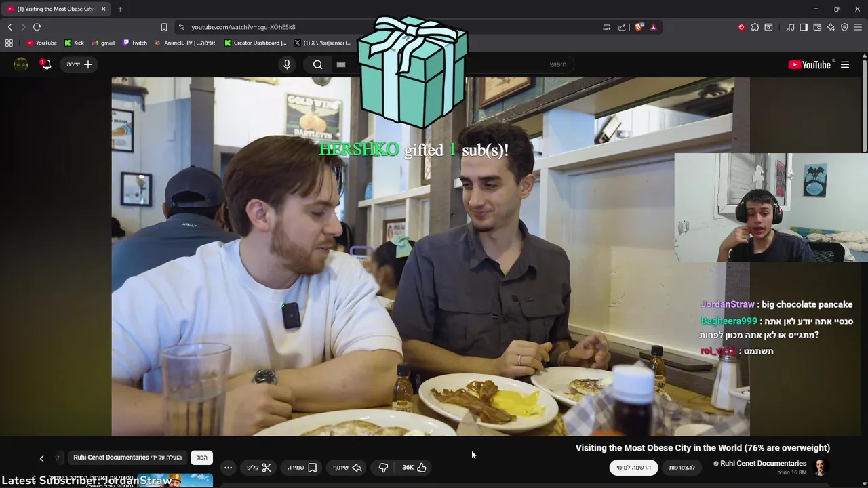Click the red extension icon in toolbar
The image size is (868, 488).
point(741,27)
